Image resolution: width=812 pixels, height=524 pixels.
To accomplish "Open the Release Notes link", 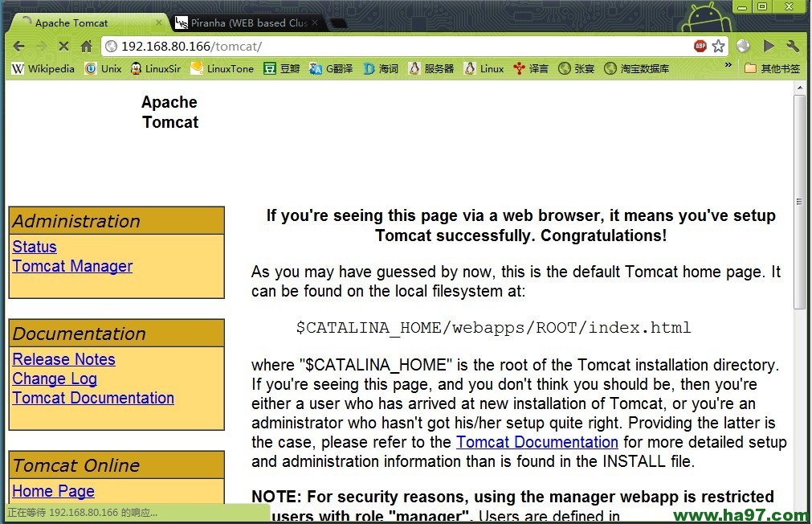I will (63, 359).
